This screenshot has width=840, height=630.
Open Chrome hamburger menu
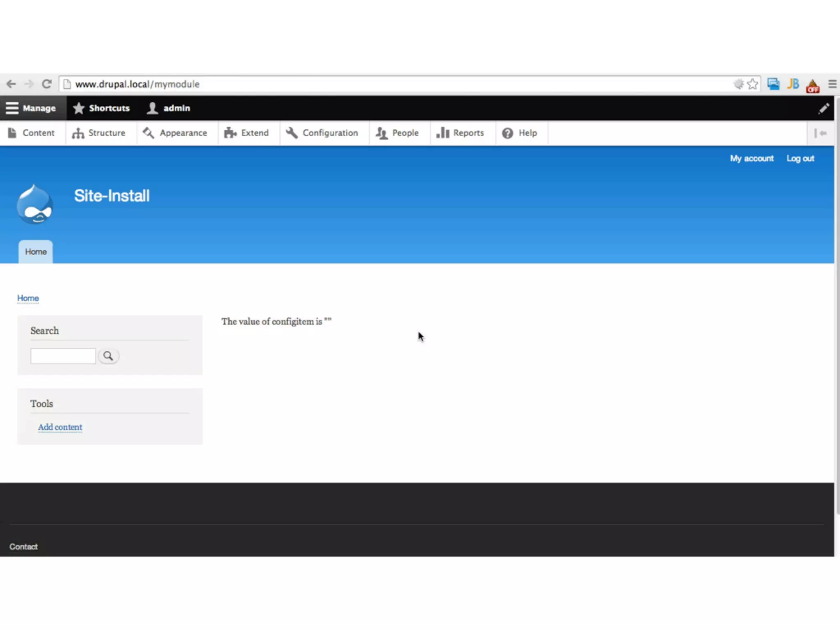pos(832,84)
